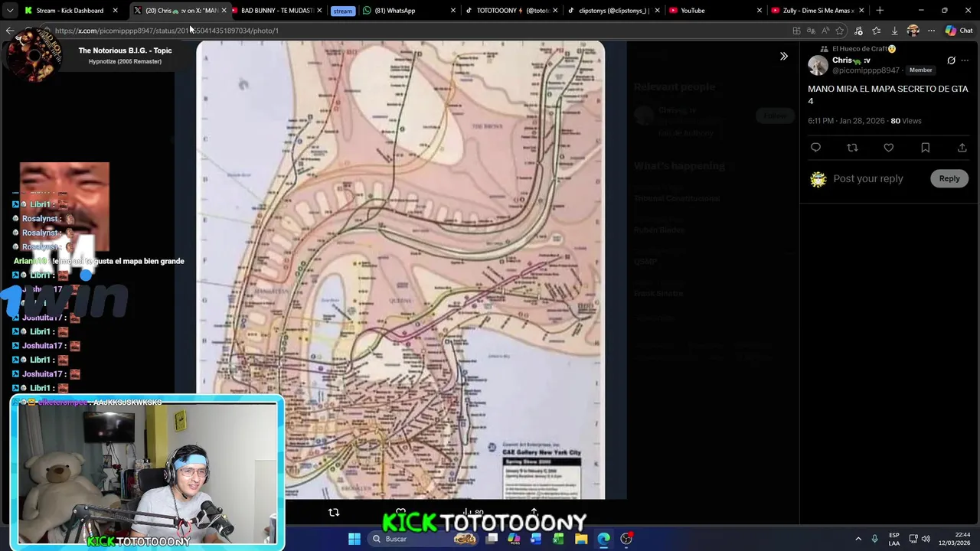Image resolution: width=980 pixels, height=551 pixels.
Task: Switch to the Stream - Kick Dashboard tab
Action: (x=70, y=11)
